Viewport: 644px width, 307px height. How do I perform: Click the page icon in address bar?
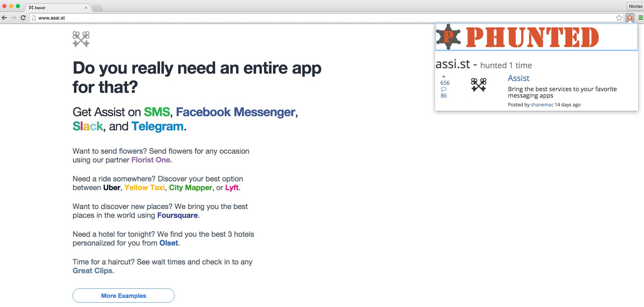click(x=34, y=18)
